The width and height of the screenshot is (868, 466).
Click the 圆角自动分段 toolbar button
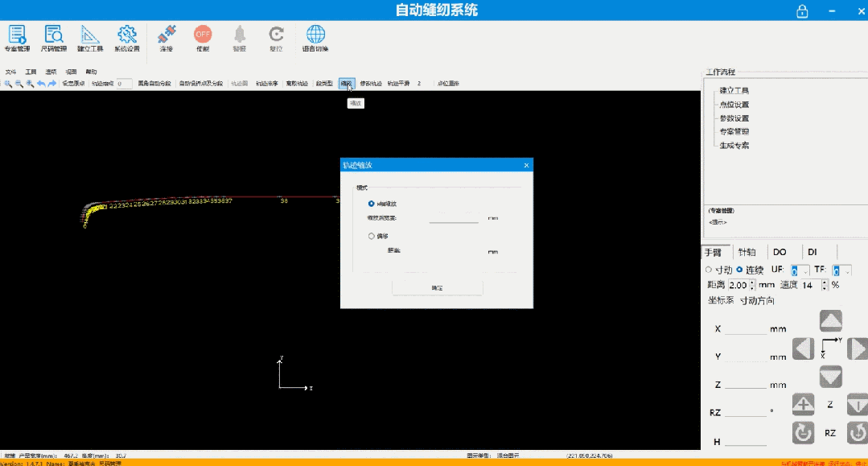point(154,84)
